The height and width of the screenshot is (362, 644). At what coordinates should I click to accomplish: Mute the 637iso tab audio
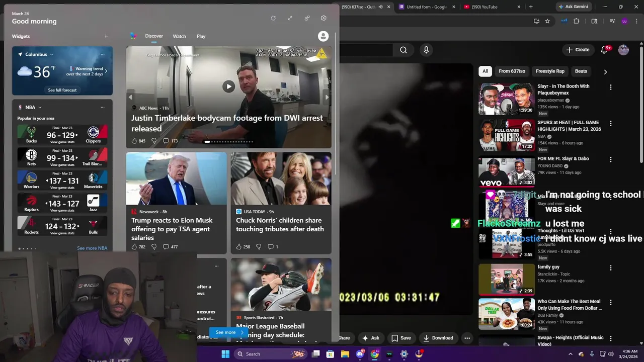[x=380, y=7]
